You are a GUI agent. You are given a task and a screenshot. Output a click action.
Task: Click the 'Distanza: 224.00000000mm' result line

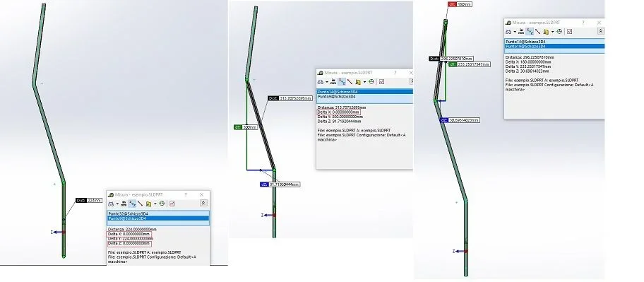pos(132,230)
